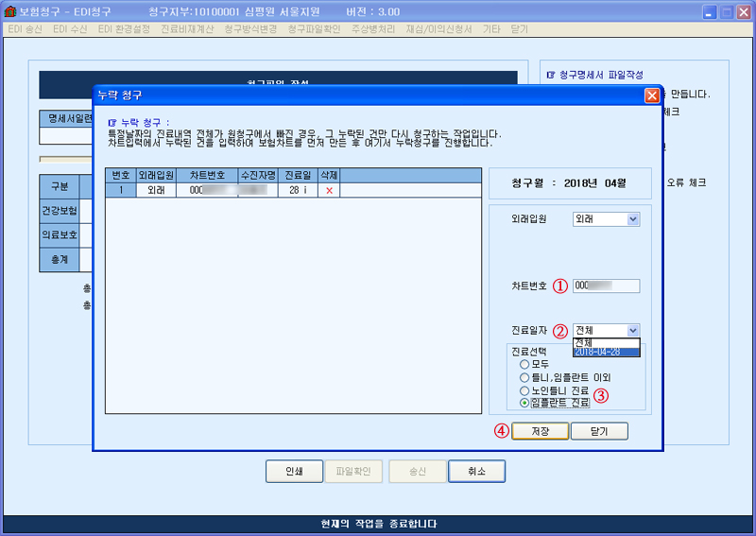This screenshot has height=536, width=756.
Task: Open the 재심/이의신청서 menu
Action: tap(438, 29)
